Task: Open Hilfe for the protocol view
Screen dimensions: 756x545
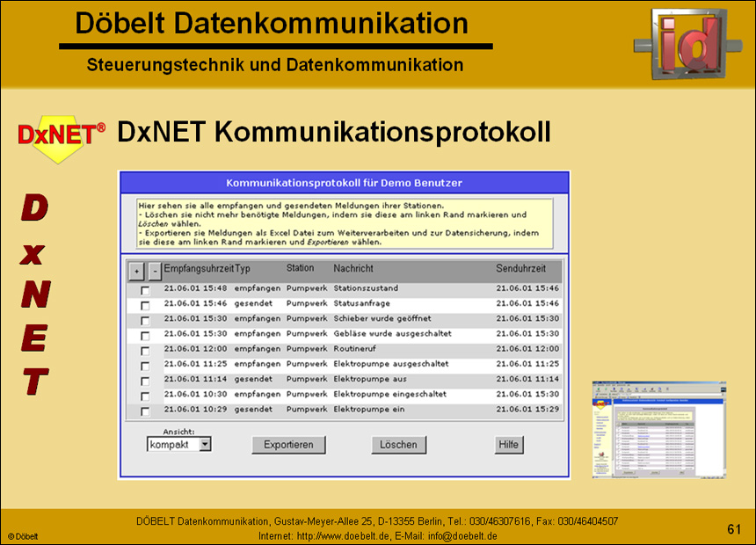Action: coord(508,445)
